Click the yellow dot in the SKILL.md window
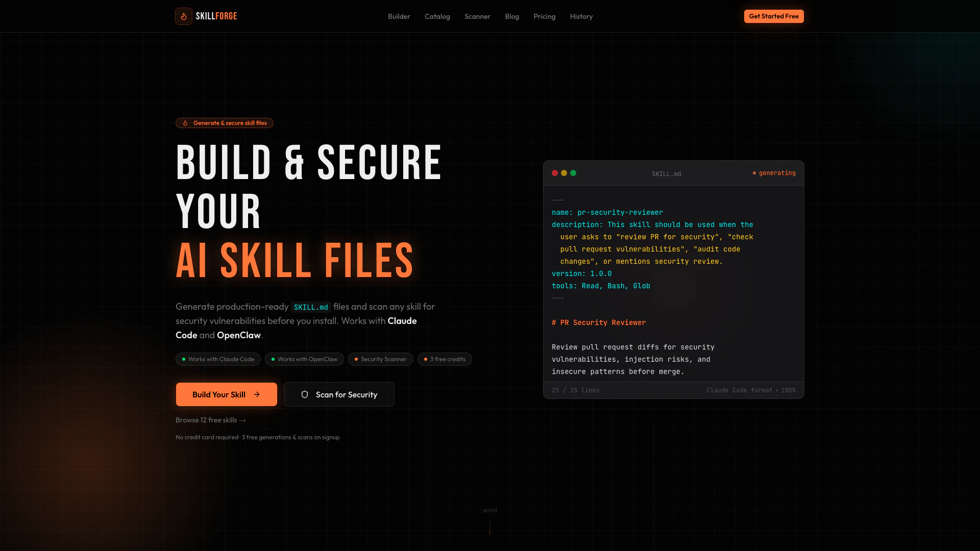Image resolution: width=980 pixels, height=551 pixels. (564, 173)
